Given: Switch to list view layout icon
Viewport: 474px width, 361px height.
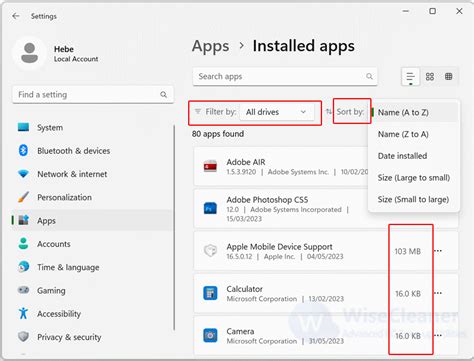Looking at the screenshot, I should pos(410,77).
